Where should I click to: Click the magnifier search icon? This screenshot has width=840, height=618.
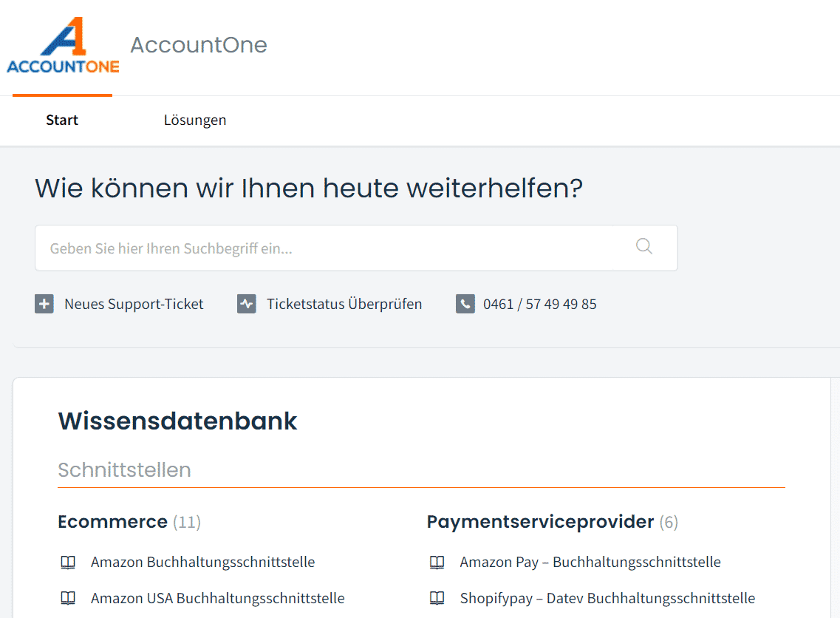point(644,247)
